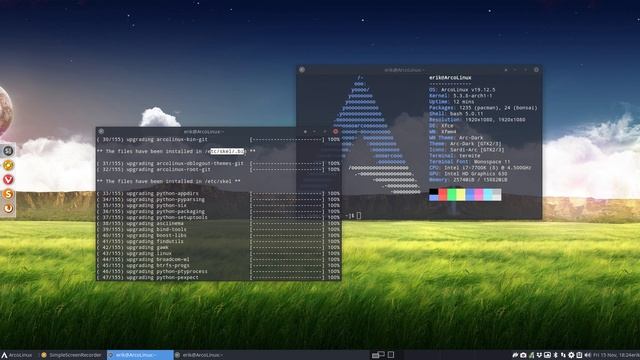
Task: Click the green tray notifier icon
Action: coord(531,355)
